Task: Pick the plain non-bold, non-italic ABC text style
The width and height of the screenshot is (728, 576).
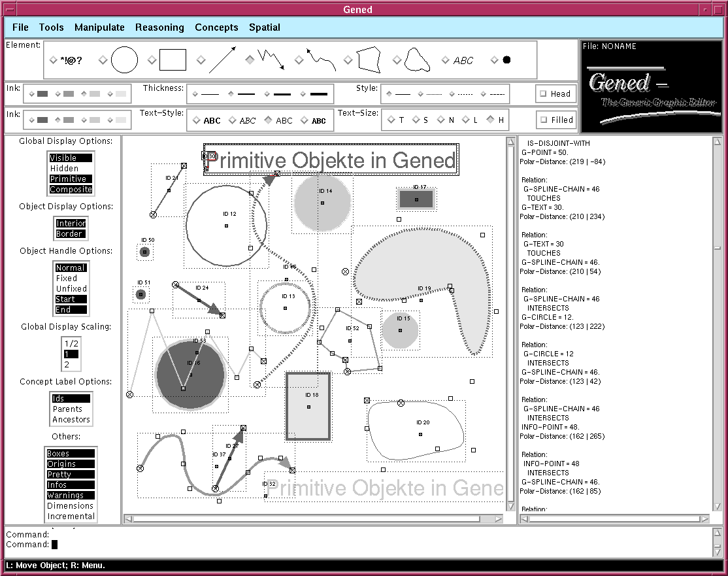Action: tap(278, 120)
